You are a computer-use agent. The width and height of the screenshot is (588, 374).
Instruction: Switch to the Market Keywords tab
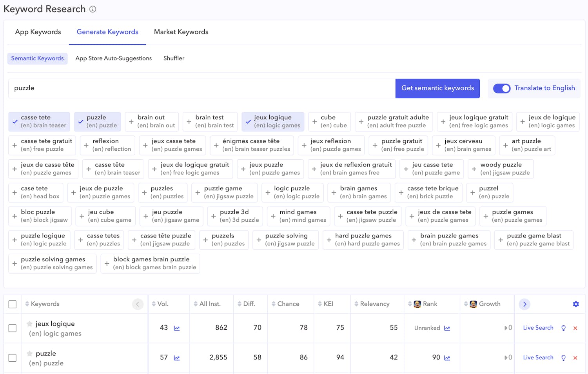[181, 32]
